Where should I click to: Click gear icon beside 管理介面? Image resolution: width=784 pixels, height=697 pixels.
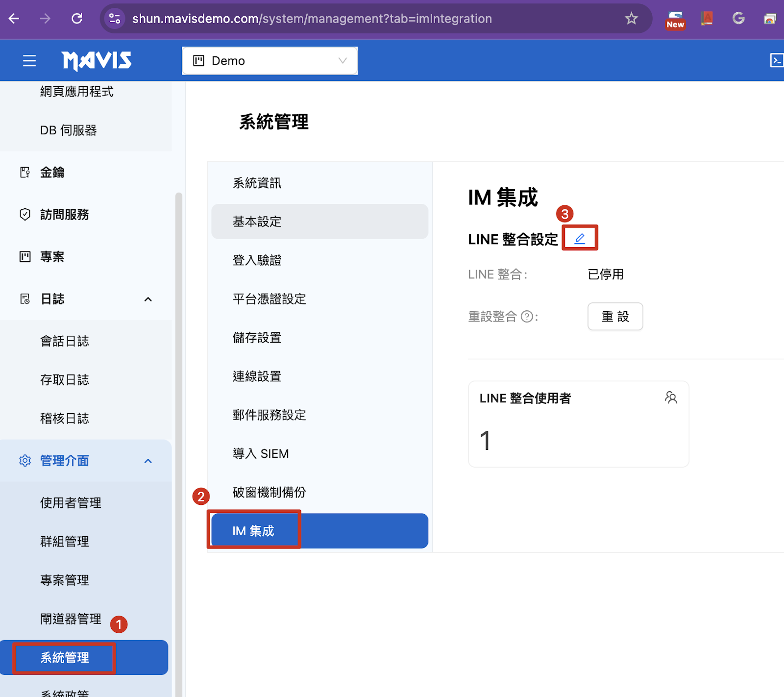(x=25, y=461)
